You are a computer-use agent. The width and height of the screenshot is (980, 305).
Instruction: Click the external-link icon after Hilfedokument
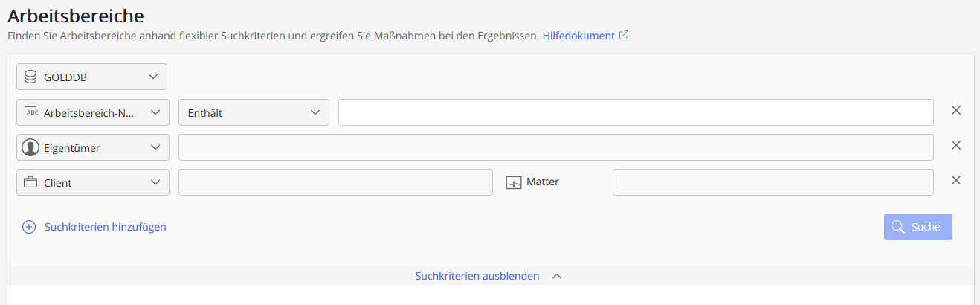coord(624,35)
